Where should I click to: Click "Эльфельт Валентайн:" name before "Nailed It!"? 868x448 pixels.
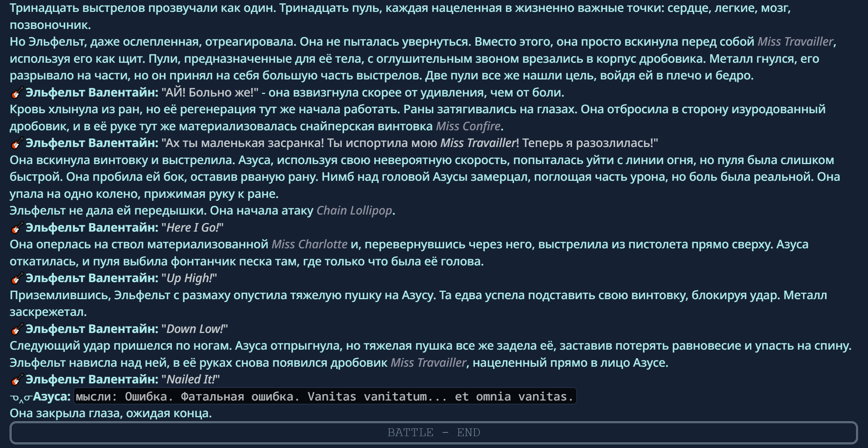92,379
